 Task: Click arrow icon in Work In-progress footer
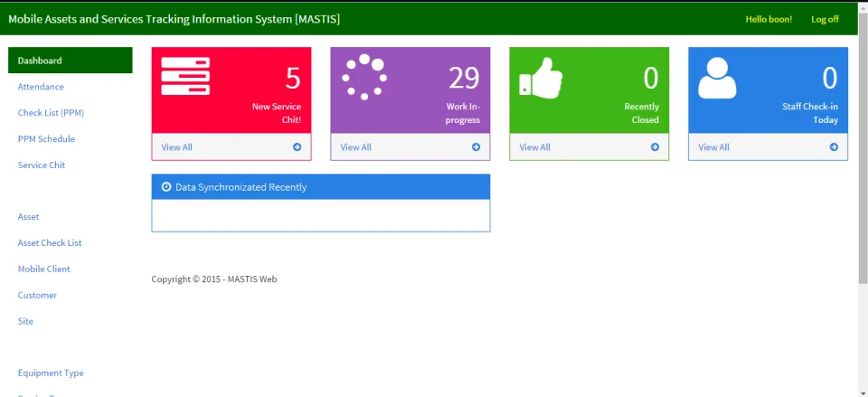click(x=476, y=147)
